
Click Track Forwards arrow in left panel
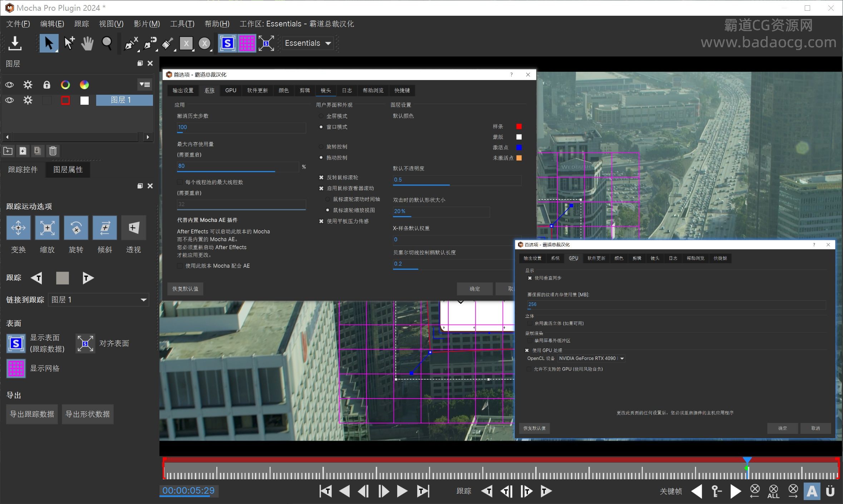88,278
